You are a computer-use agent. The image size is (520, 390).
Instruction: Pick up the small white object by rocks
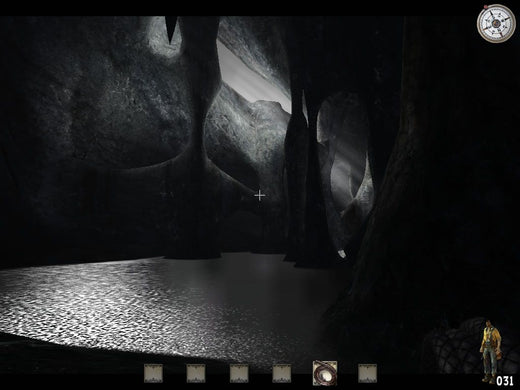342,254
